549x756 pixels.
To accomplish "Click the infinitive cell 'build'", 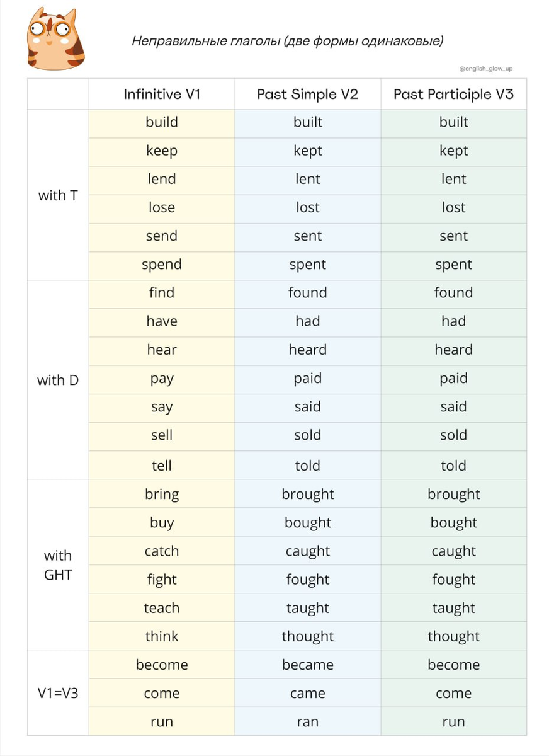I will 162,122.
